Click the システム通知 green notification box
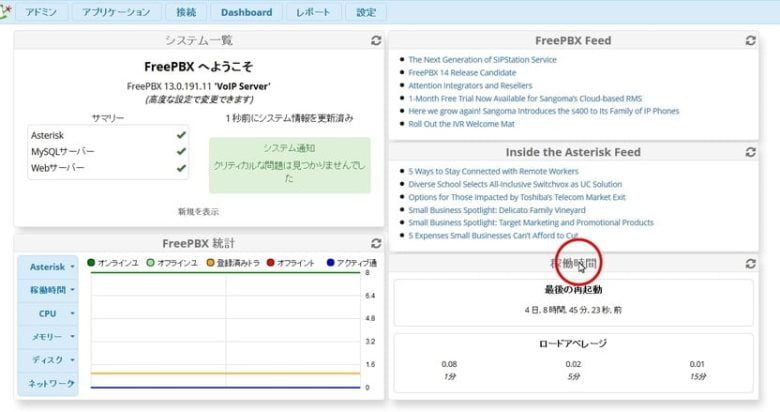The height and width of the screenshot is (412, 780). [290, 165]
